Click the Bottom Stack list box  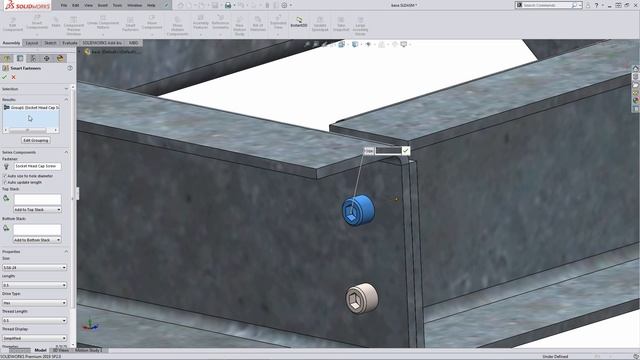[x=38, y=229]
